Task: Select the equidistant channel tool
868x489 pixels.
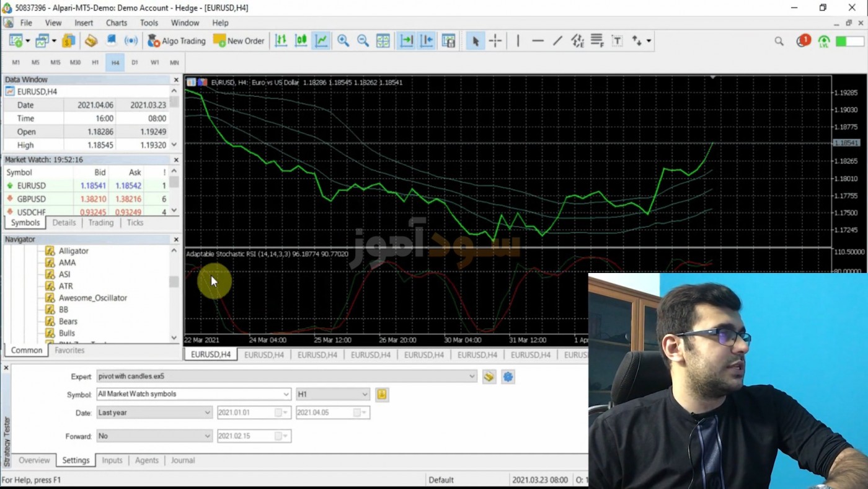Action: tap(577, 41)
